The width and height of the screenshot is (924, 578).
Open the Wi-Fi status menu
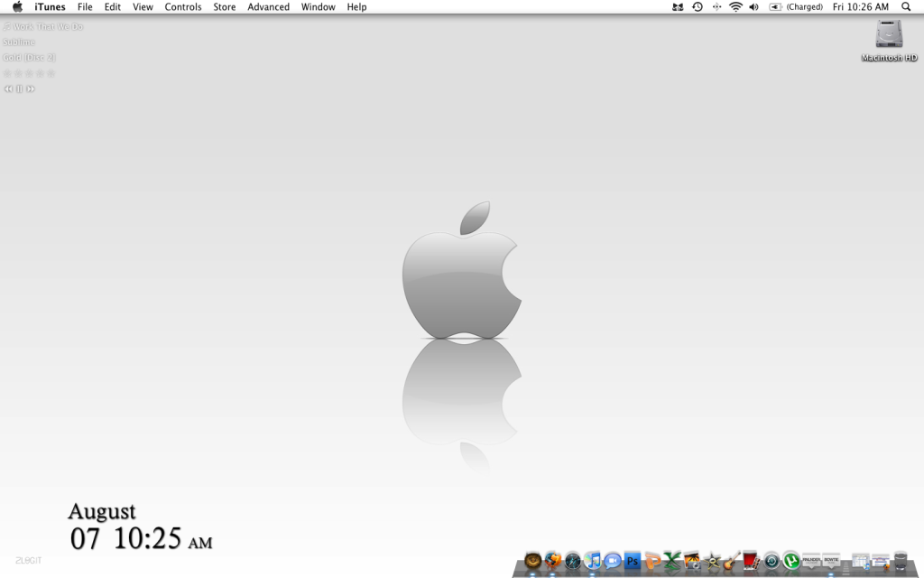coord(735,7)
